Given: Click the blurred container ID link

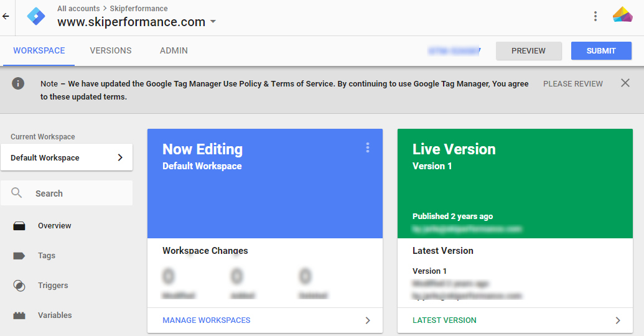Looking at the screenshot, I should (x=454, y=51).
